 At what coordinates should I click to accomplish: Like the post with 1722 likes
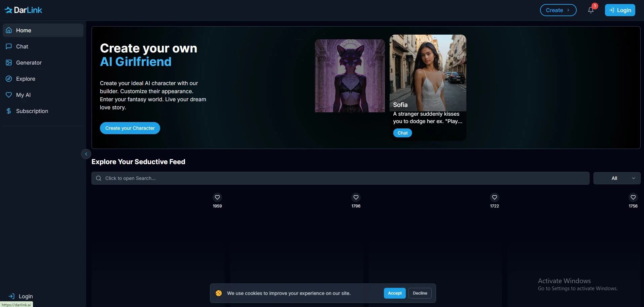494,197
